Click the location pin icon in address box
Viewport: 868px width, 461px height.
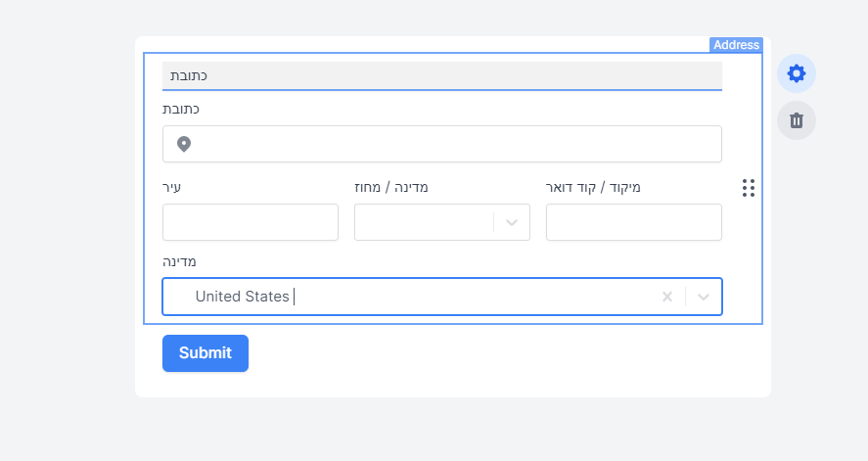click(x=184, y=144)
